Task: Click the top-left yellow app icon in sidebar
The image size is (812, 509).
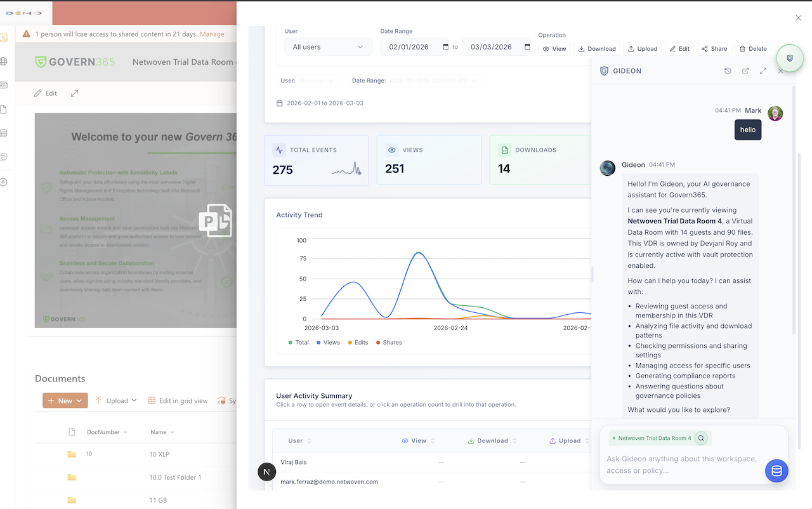Action: [x=3, y=37]
